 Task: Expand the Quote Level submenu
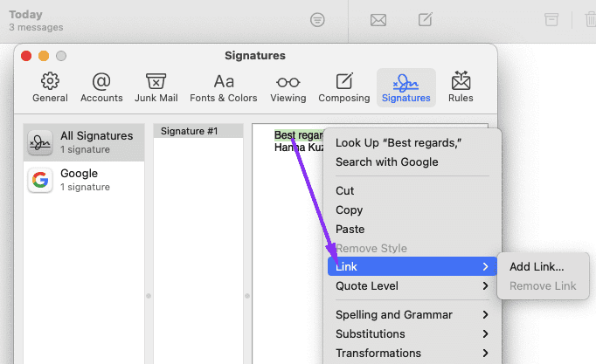[411, 285]
